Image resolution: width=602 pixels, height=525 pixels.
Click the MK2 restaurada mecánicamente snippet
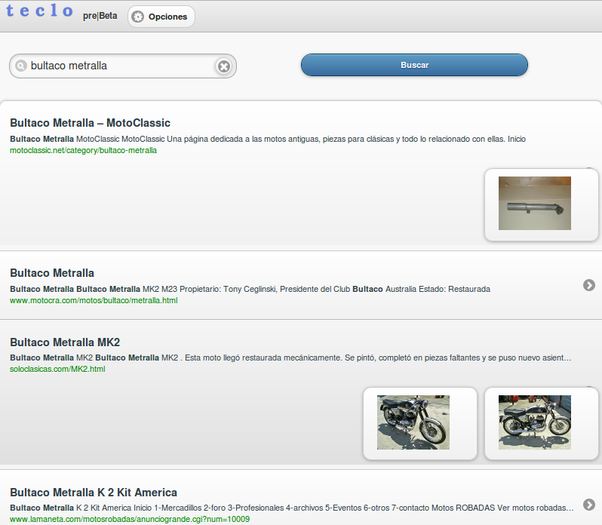[291, 358]
